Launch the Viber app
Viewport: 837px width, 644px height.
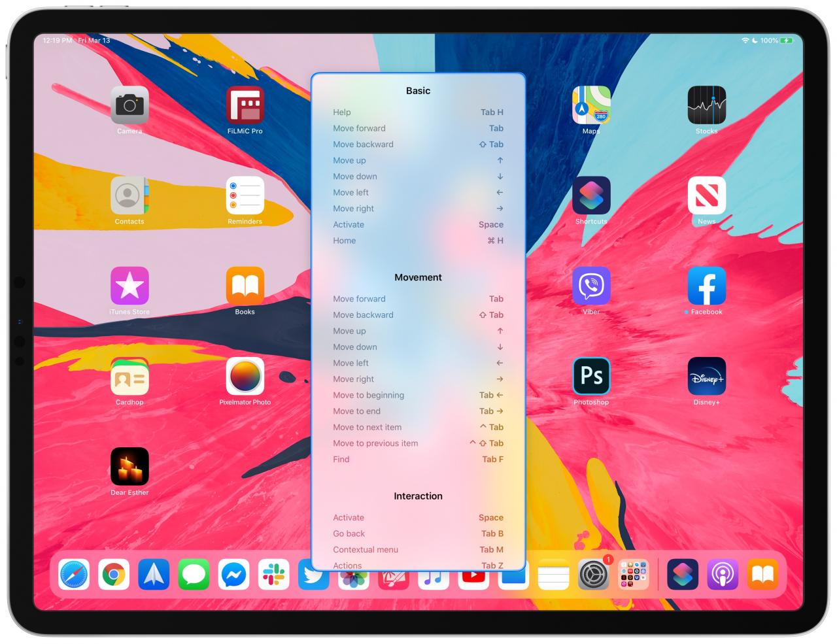pos(591,286)
